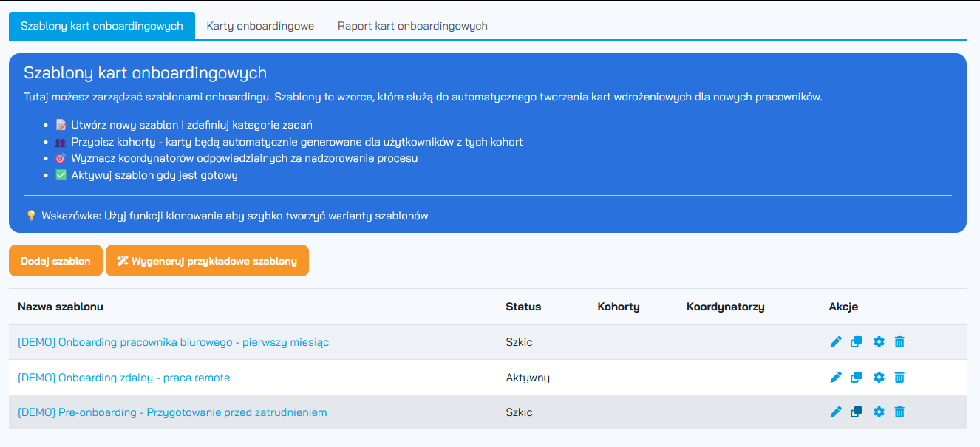Clone the Onboarding zdalny template
The width and height of the screenshot is (980, 447).
[857, 378]
